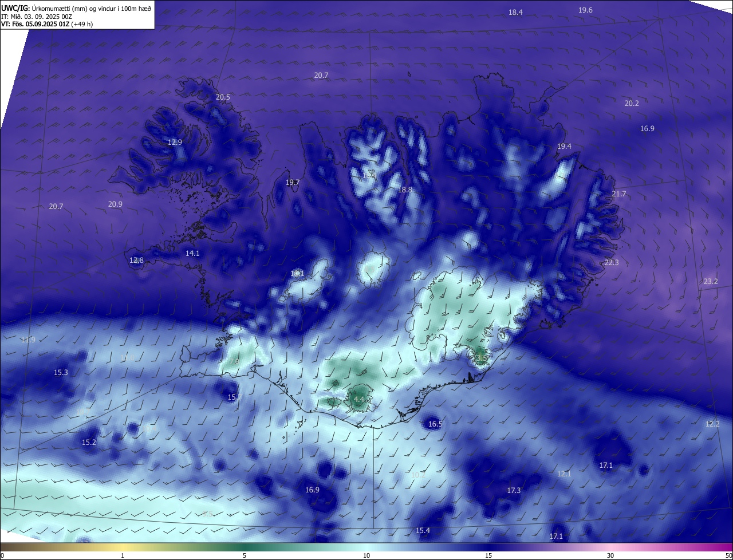Click the 30 label on the color scale
This screenshot has width=733, height=560.
(610, 555)
